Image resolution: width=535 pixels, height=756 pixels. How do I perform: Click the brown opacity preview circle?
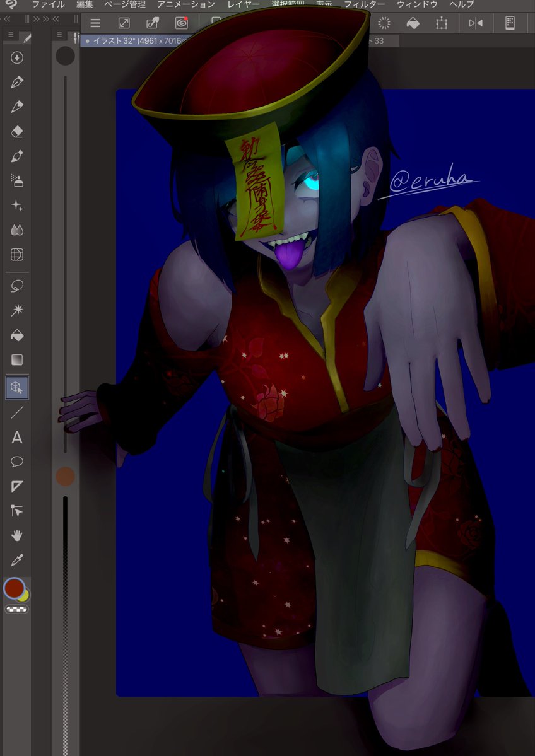tap(65, 476)
